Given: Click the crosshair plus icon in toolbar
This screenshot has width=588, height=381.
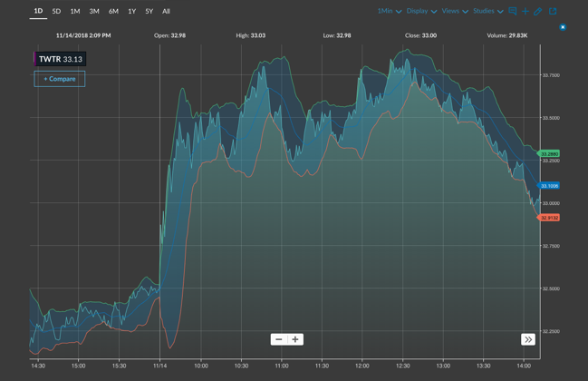Looking at the screenshot, I should click(x=525, y=12).
